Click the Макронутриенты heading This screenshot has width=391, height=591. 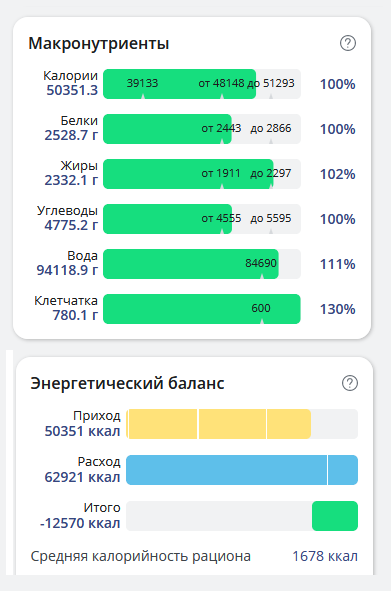[x=99, y=43]
